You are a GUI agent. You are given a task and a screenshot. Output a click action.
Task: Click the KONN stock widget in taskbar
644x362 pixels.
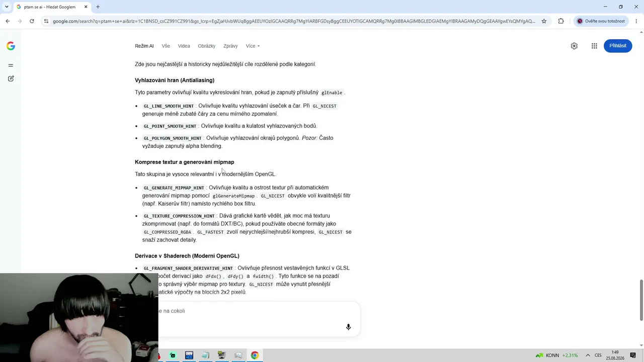556,355
